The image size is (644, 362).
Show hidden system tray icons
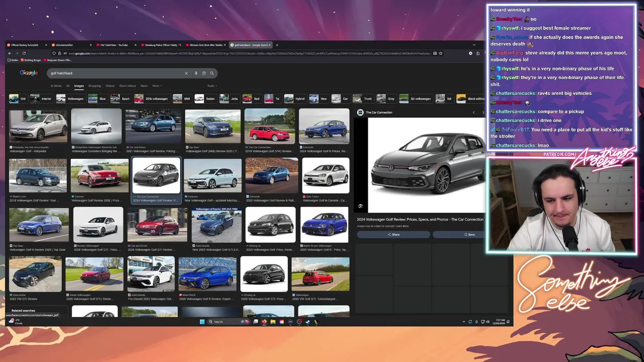tap(463, 322)
